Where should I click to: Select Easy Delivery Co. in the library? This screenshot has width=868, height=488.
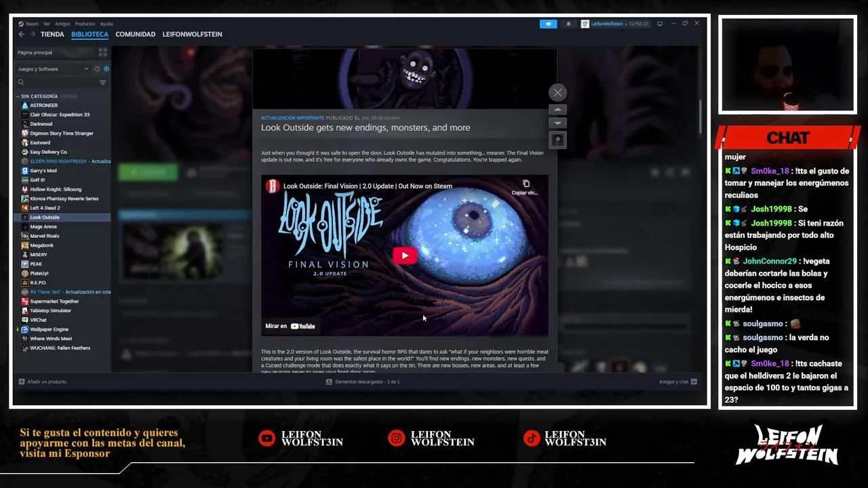click(x=48, y=152)
